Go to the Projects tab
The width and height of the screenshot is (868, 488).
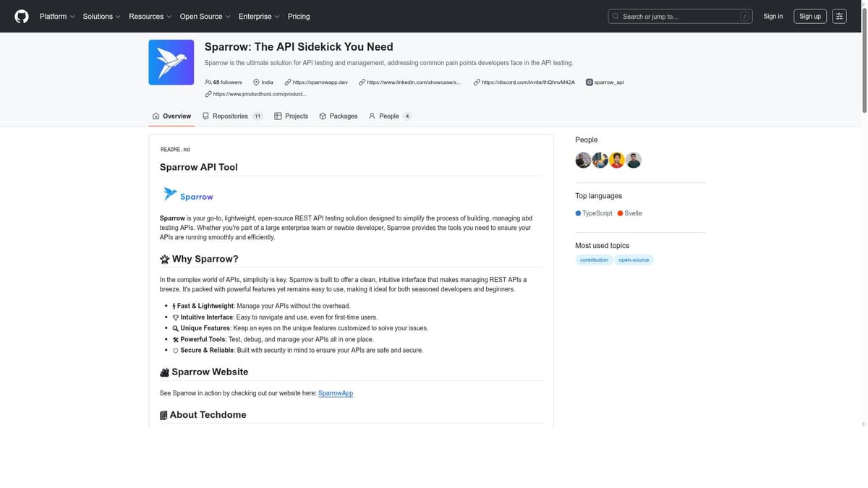tap(292, 116)
